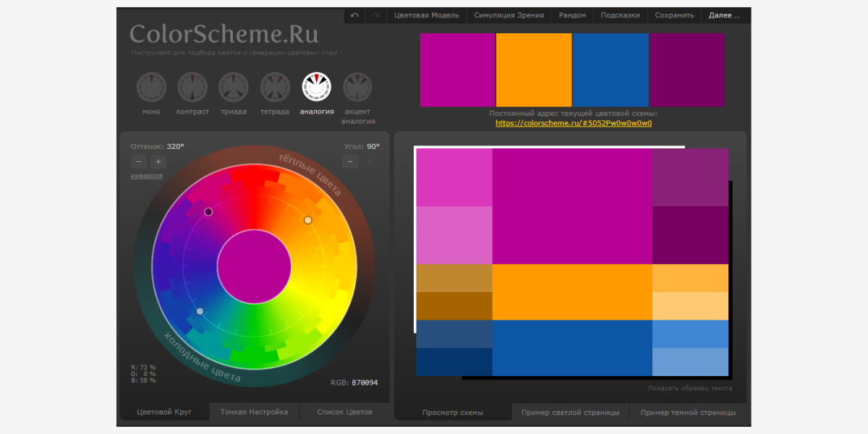Click the orange swatch in top palette

534,70
